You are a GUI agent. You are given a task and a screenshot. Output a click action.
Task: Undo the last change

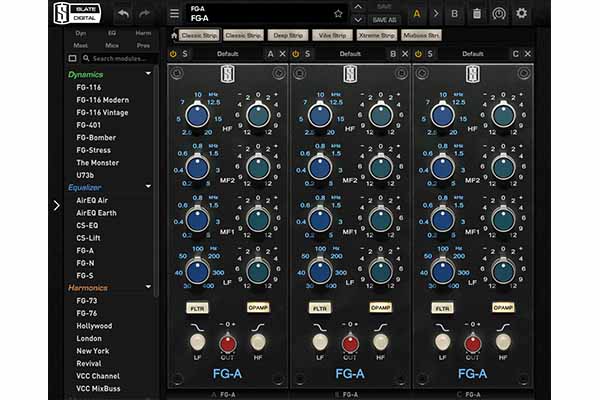[123, 14]
